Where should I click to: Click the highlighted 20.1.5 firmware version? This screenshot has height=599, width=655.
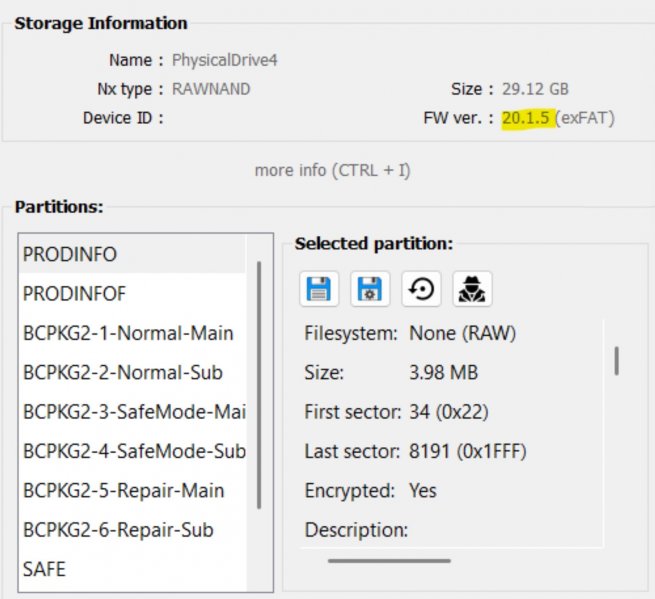pos(527,118)
